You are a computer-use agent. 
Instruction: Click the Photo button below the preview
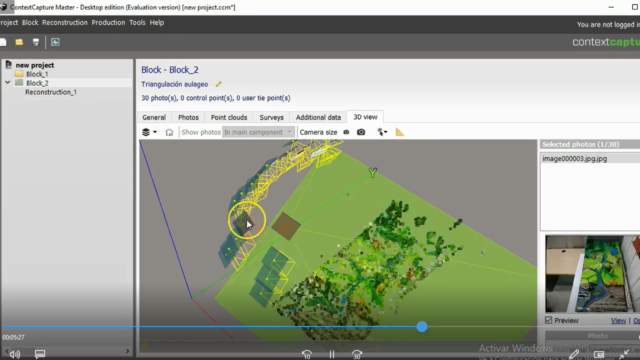point(598,336)
